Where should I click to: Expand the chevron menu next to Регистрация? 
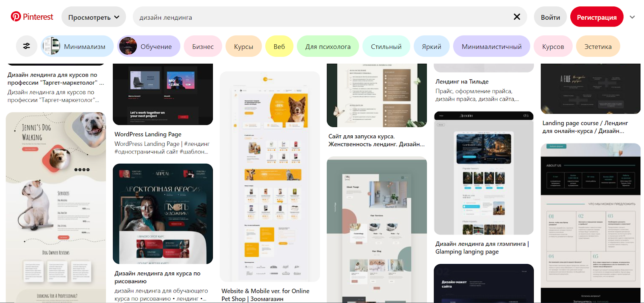click(632, 17)
